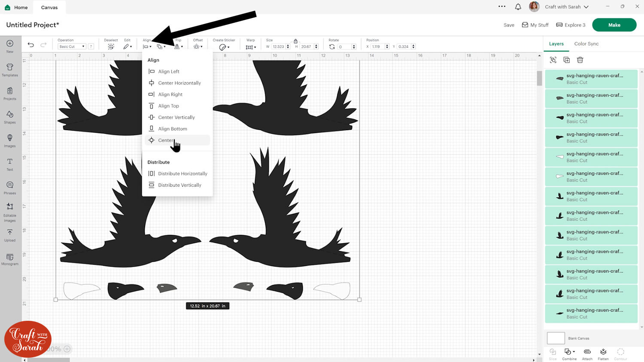The height and width of the screenshot is (362, 644).
Task: Select the Shapes tool in the sidebar
Action: [x=10, y=117]
